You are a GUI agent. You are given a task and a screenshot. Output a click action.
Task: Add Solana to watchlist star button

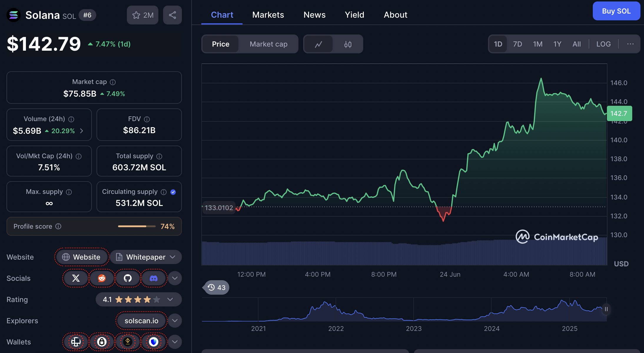point(143,15)
